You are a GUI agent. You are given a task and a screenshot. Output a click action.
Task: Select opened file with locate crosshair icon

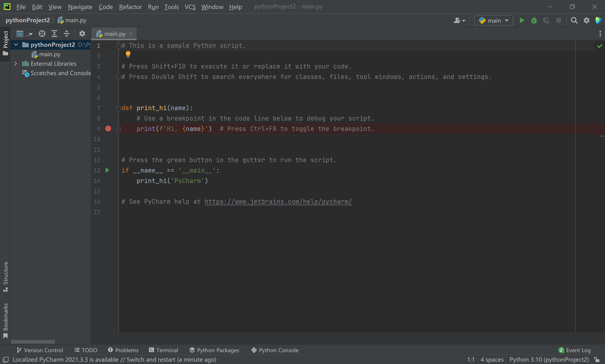[x=42, y=34]
